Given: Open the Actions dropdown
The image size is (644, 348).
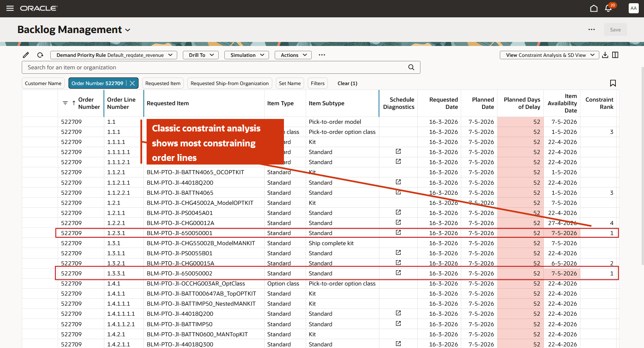Looking at the screenshot, I should [x=293, y=55].
